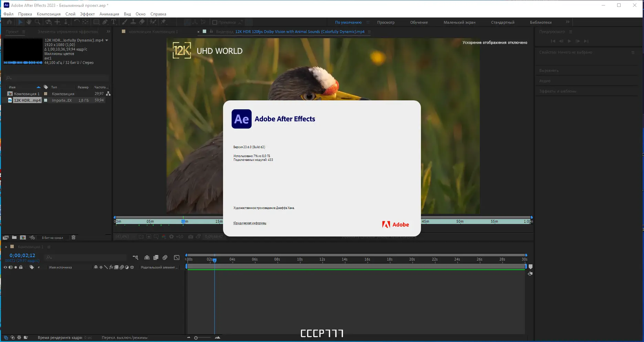Open the Юридическая информац link in dialog
The height and width of the screenshot is (342, 644).
coord(250,223)
